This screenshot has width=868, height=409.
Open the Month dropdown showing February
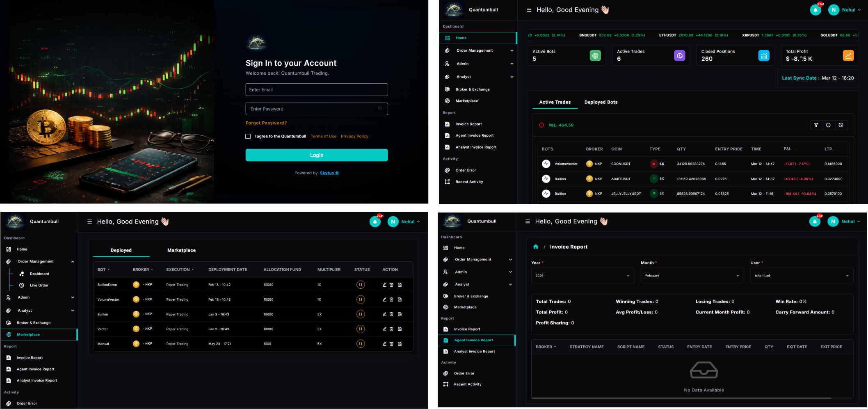[x=692, y=276]
